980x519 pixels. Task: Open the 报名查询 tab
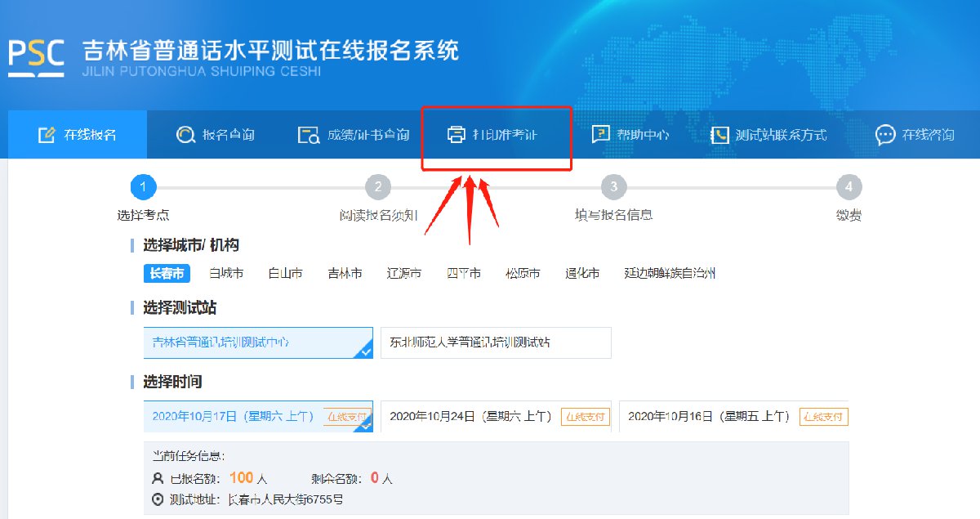point(216,135)
